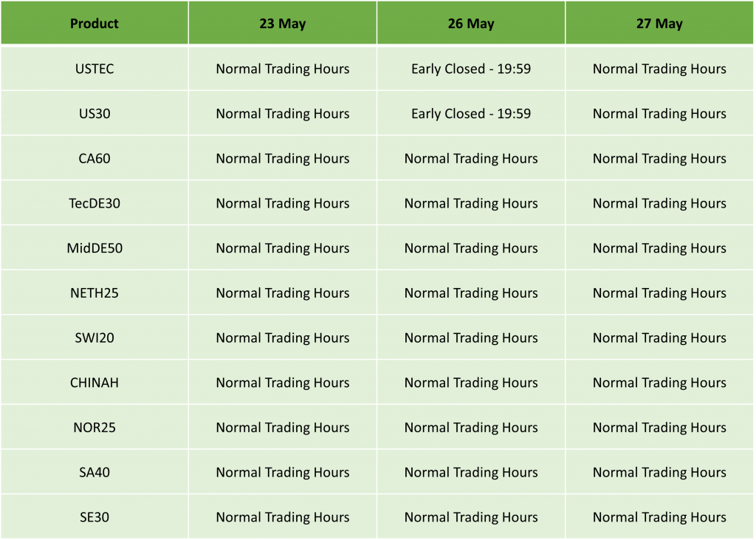
Task: Click the CA60 product cell
Action: [94, 158]
